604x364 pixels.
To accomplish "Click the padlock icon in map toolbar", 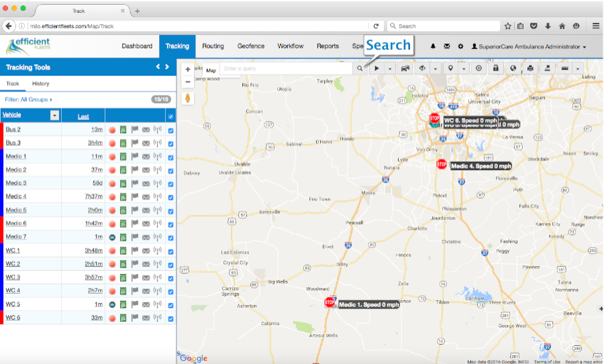I will tap(496, 68).
